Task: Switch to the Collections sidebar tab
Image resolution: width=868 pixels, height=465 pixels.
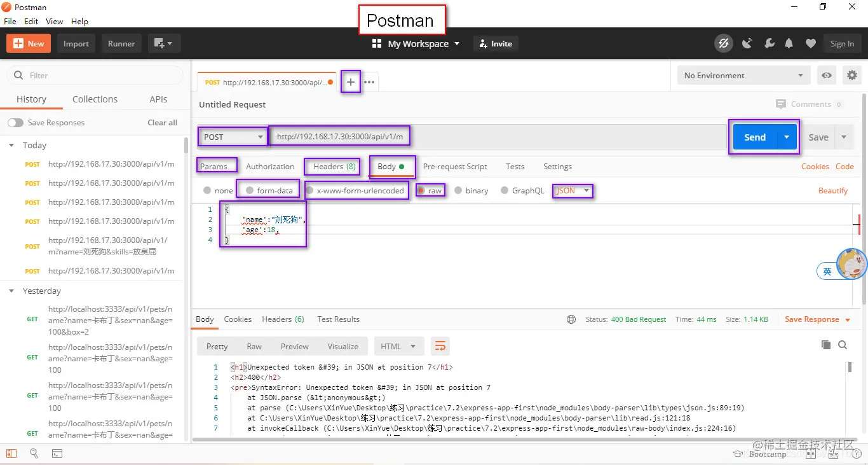Action: 95,99
